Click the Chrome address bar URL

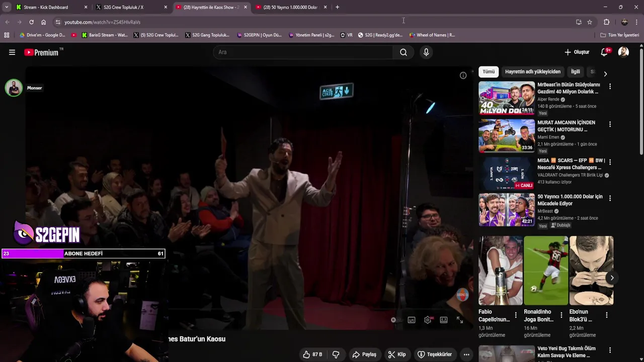(102, 22)
